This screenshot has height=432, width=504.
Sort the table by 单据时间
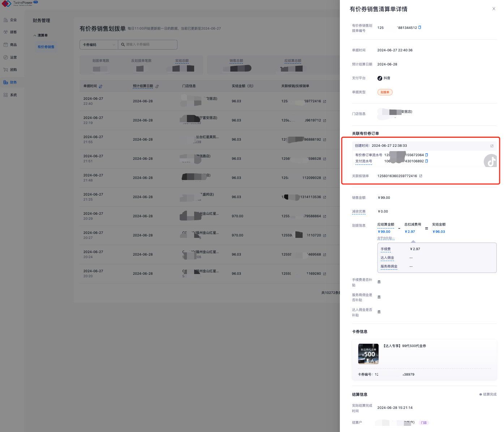pyautogui.click(x=101, y=86)
